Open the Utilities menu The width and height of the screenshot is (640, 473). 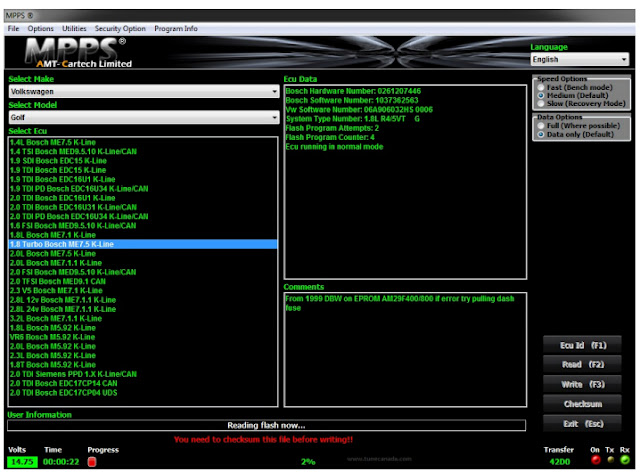[74, 29]
